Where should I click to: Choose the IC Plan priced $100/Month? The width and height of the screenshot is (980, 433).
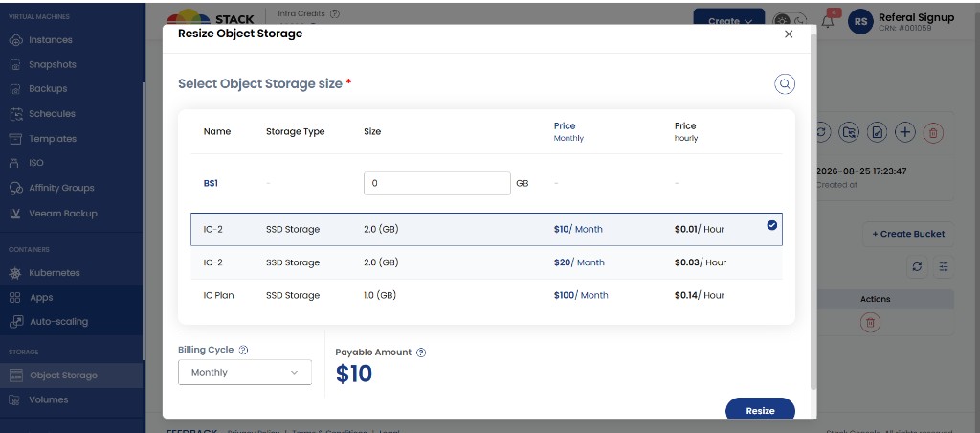486,295
